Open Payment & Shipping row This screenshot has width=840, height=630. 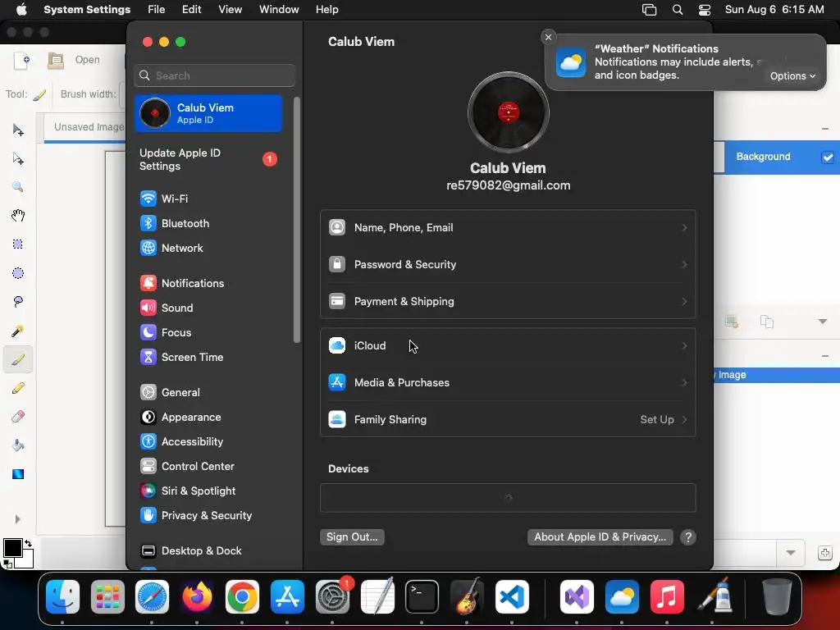508,302
